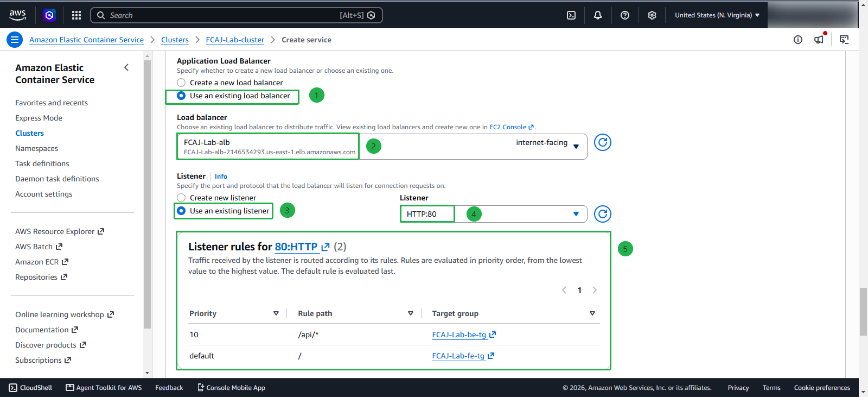Open the FCAJ-Lab-alb load balancer dropdown
Viewport: 868px width, 397px height.
382,147
